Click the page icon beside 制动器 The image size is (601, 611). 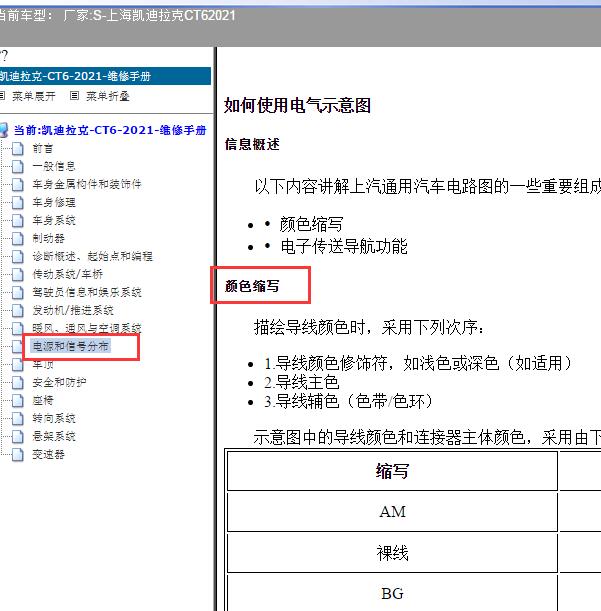(18, 238)
